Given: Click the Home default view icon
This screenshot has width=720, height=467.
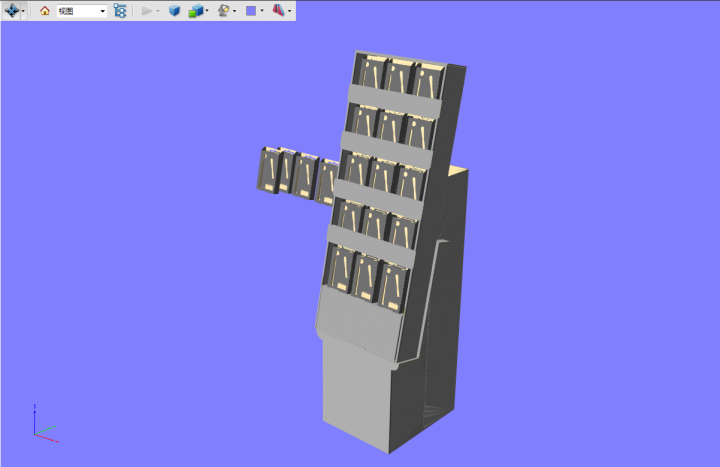Looking at the screenshot, I should click(45, 11).
